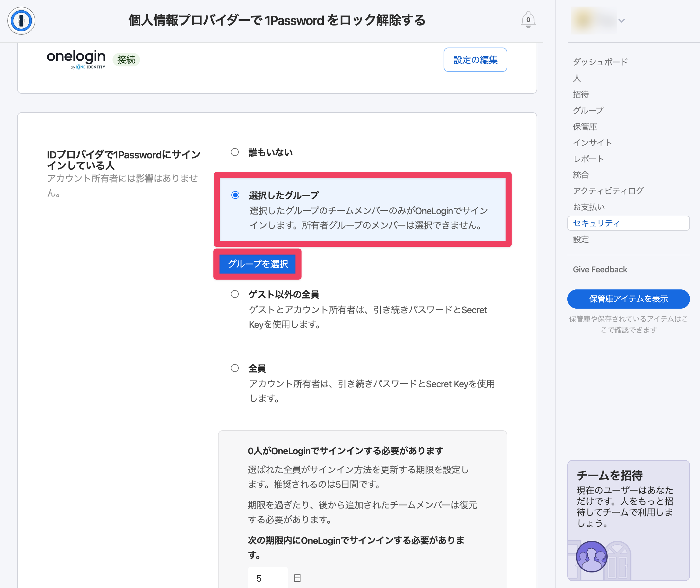Open お支払い in the sidebar

point(589,207)
